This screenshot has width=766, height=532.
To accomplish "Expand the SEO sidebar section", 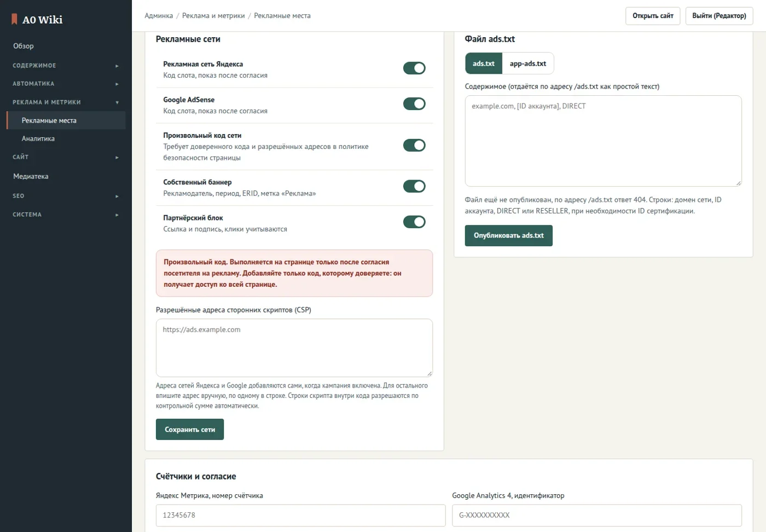I will coord(66,196).
